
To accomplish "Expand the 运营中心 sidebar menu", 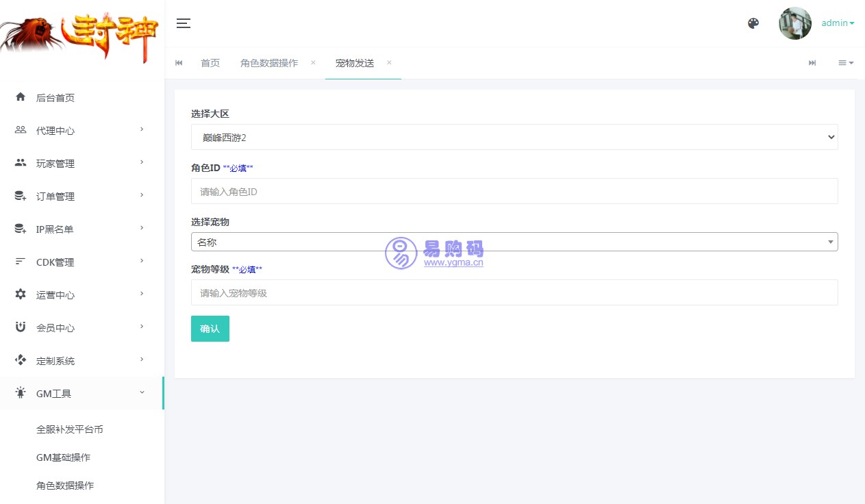I will click(x=55, y=295).
